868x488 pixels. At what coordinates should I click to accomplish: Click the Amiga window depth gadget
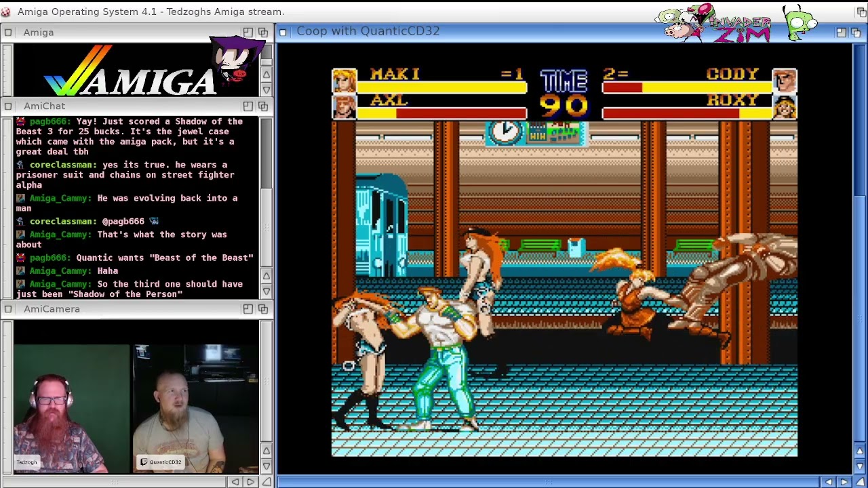pos(263,33)
